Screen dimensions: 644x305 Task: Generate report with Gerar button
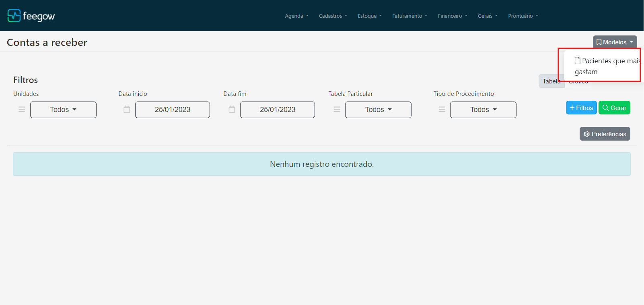point(614,108)
